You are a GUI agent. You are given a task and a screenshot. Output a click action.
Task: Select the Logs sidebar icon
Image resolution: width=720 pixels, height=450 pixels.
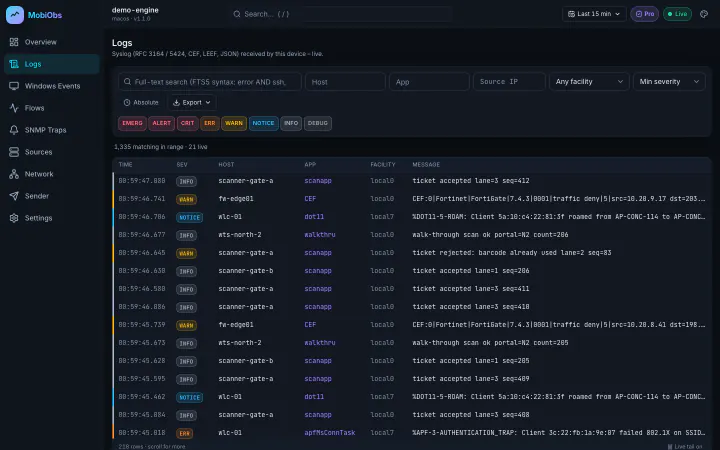coord(14,64)
